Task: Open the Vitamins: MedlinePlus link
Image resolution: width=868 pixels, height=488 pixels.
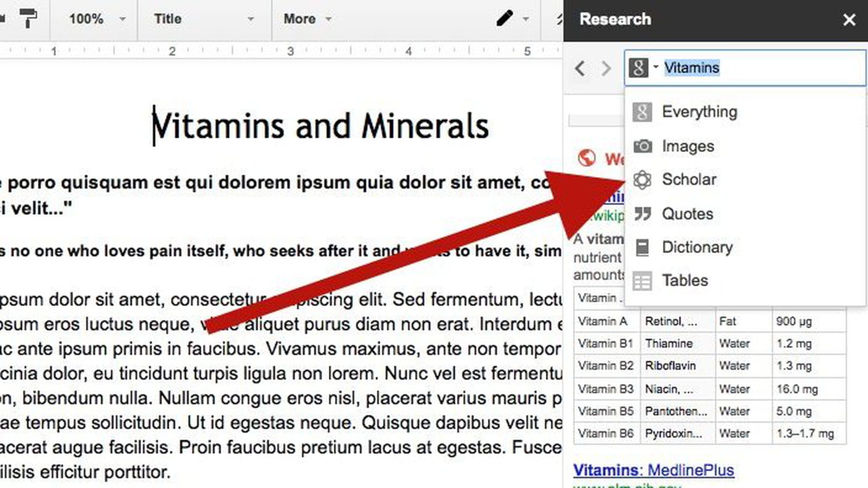Action: coord(654,470)
